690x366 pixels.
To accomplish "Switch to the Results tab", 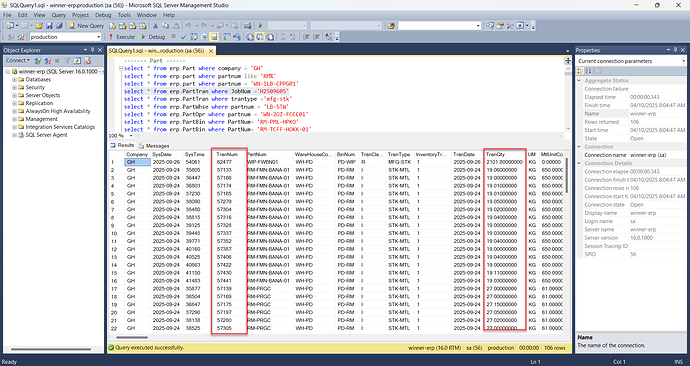I will (122, 145).
